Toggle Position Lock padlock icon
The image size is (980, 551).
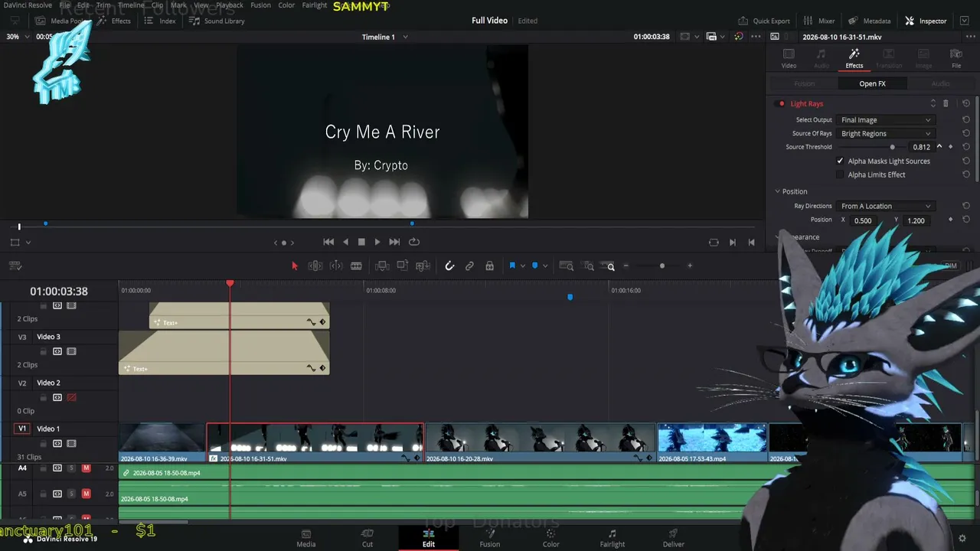(x=489, y=266)
